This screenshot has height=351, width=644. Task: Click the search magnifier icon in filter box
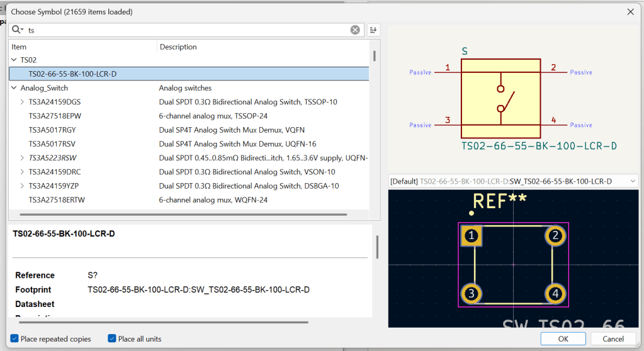point(17,30)
